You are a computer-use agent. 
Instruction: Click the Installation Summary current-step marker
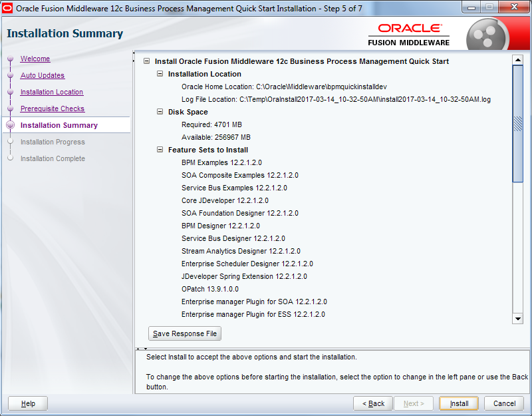[x=10, y=125]
